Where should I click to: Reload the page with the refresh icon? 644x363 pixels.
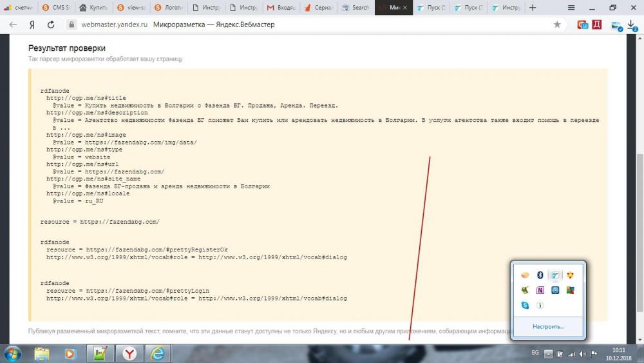point(51,25)
